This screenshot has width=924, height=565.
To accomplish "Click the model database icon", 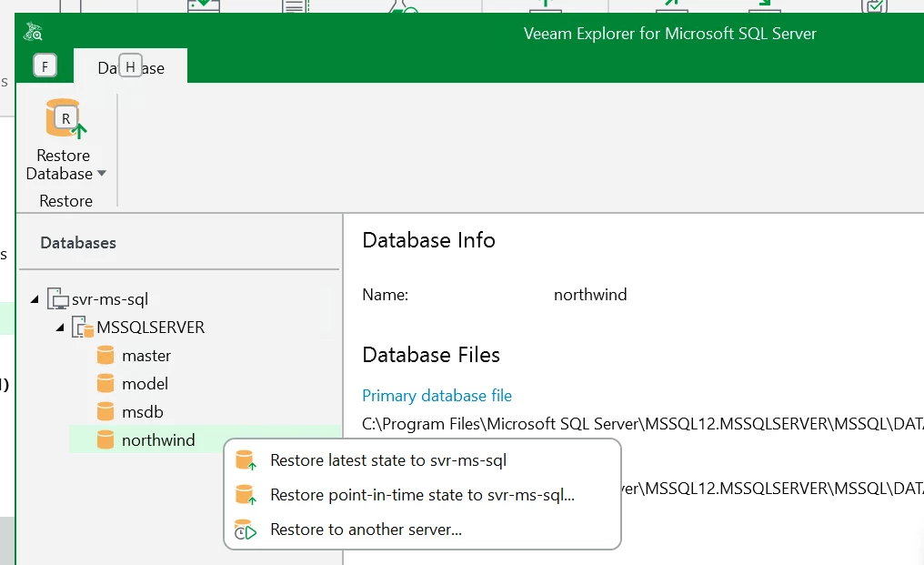I will tap(105, 384).
